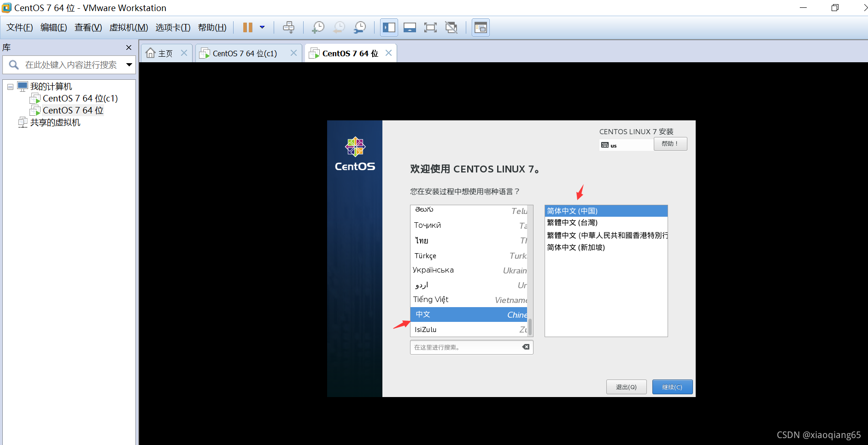Revert to the previous snapshot icon

339,28
